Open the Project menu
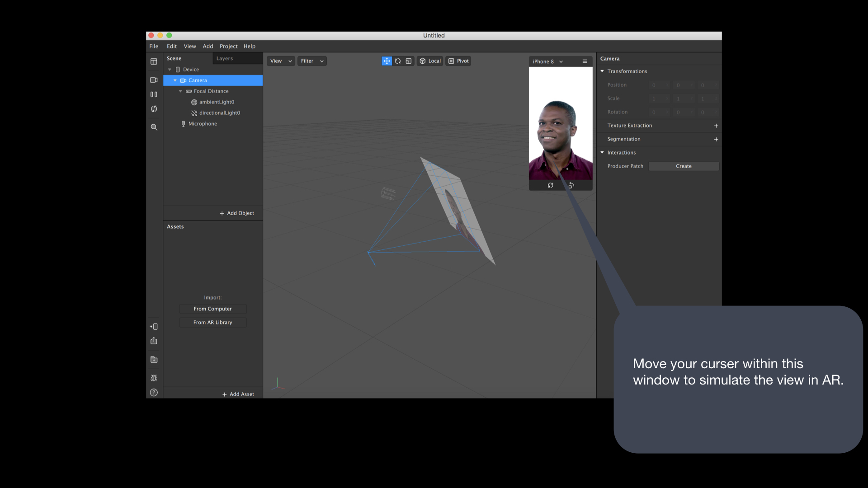This screenshot has height=488, width=868. pos(228,46)
